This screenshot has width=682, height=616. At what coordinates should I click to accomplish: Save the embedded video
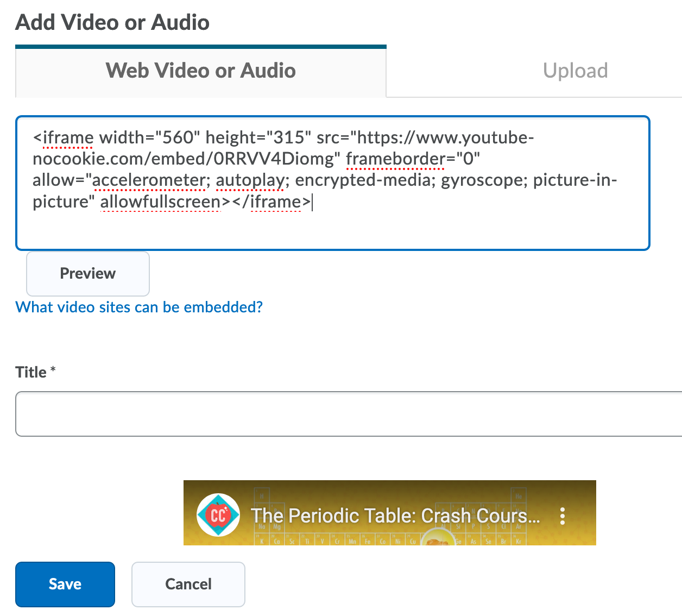(x=65, y=584)
